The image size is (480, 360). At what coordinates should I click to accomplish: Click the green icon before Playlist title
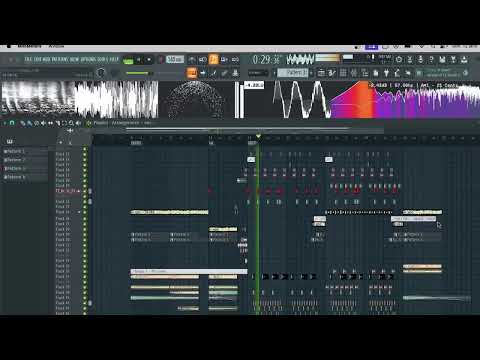[89, 123]
